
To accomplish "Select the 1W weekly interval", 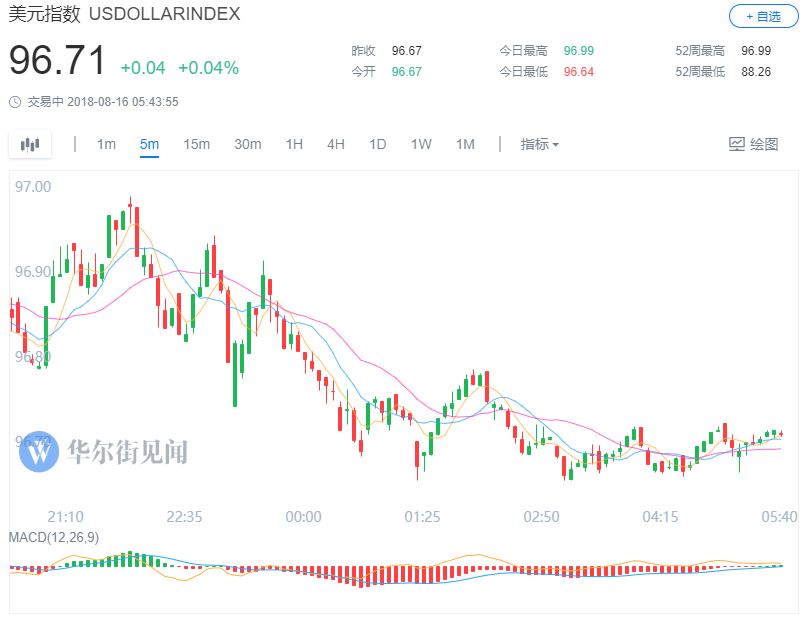I will (x=421, y=144).
